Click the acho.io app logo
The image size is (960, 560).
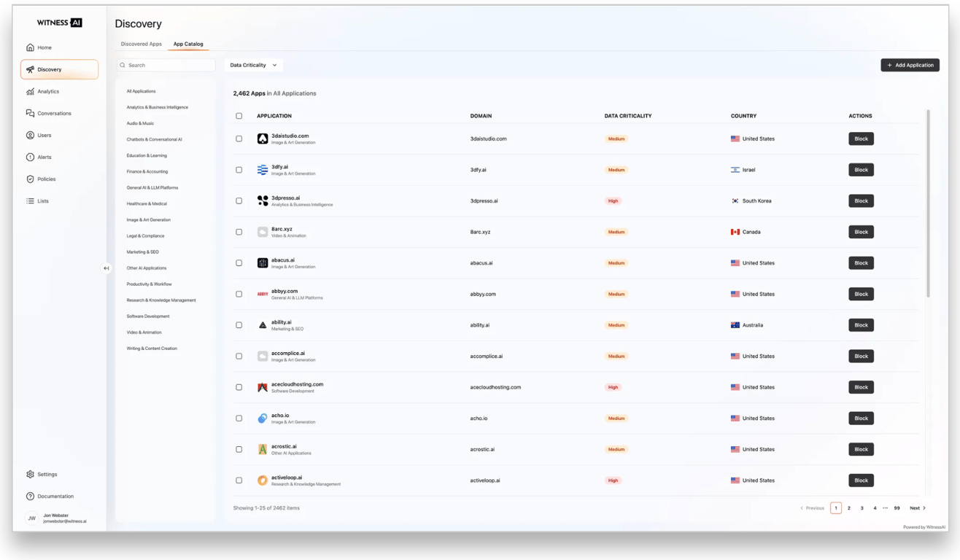point(263,419)
